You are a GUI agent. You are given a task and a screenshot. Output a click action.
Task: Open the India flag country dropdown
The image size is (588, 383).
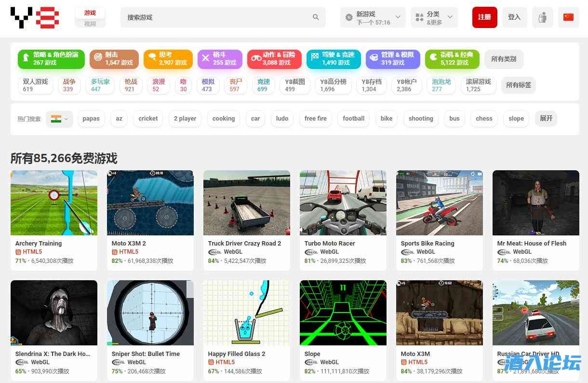click(x=59, y=119)
